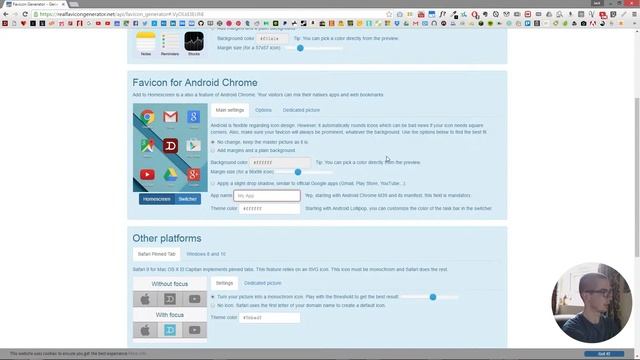
Task: Click the Play Store icon in Android preview
Action: 193,146
